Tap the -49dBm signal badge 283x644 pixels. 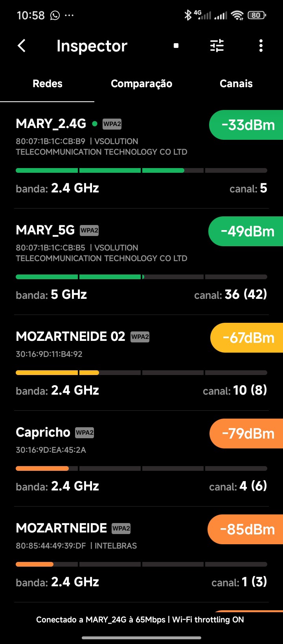point(247,231)
